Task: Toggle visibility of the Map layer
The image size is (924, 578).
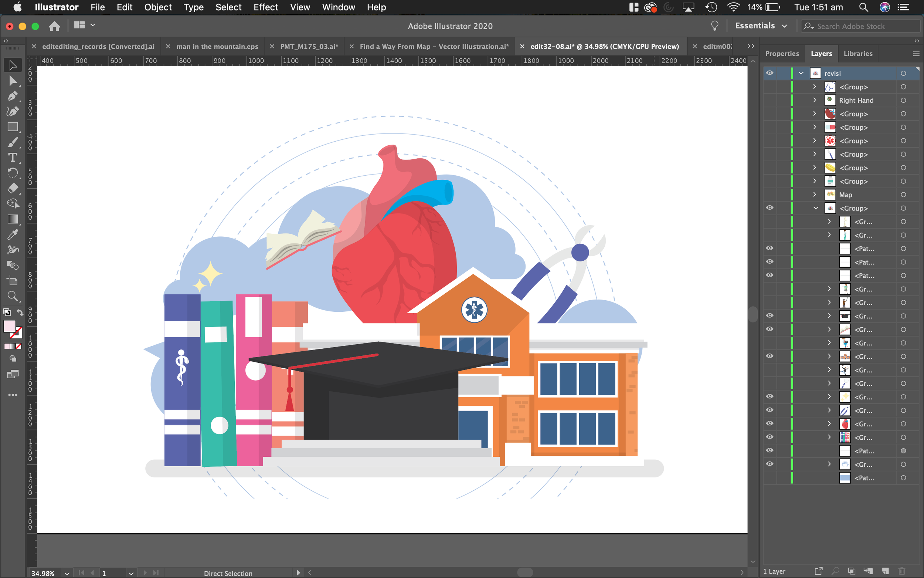Action: (770, 195)
